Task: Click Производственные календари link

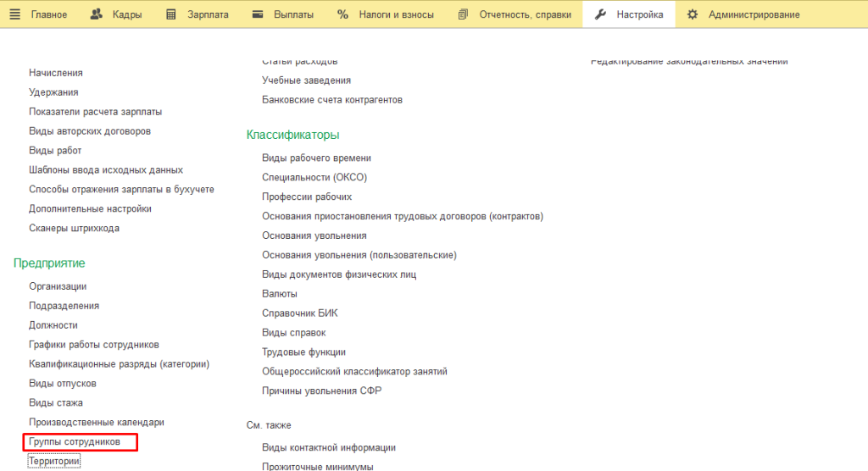Action: pyautogui.click(x=96, y=422)
